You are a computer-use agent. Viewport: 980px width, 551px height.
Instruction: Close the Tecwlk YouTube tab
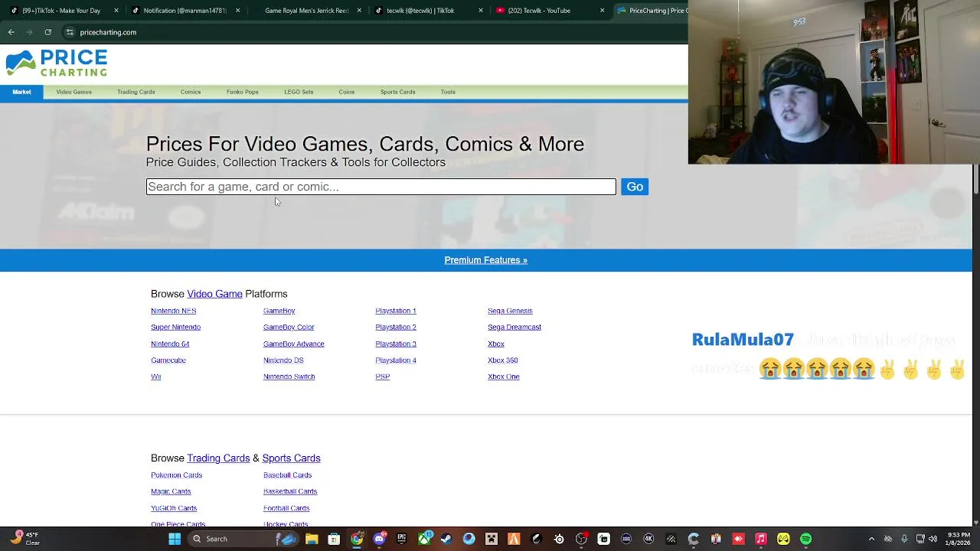pyautogui.click(x=602, y=11)
